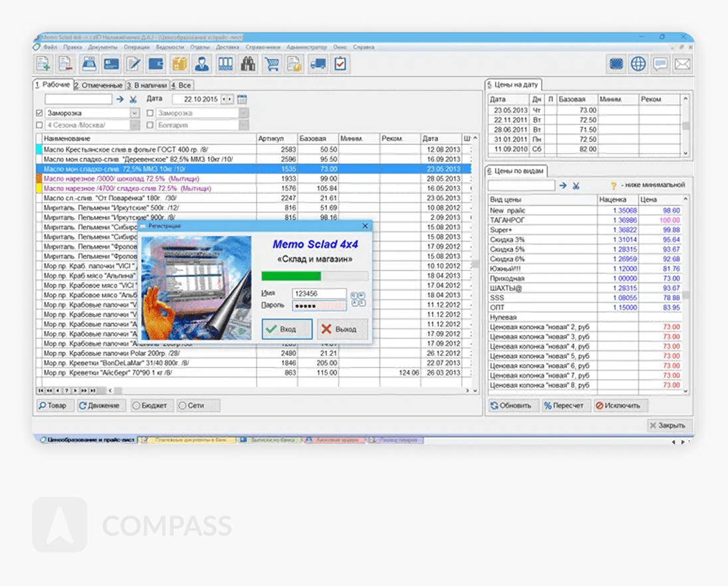Screen dimensions: 728x586
Task: Click the Имя username input field
Action: point(318,293)
